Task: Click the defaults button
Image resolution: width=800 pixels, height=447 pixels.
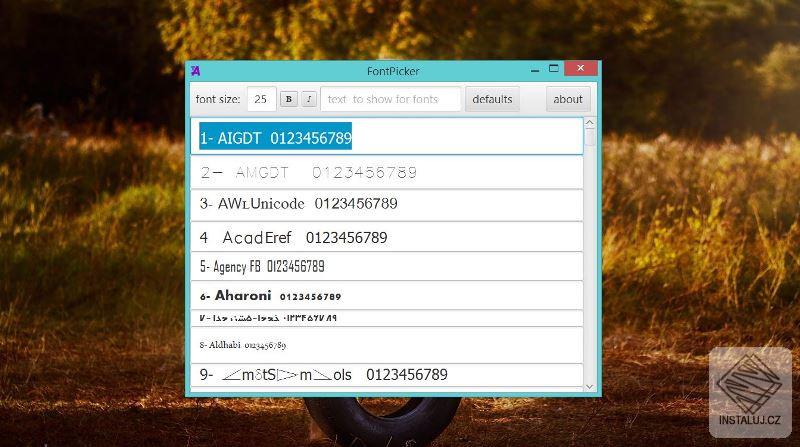Action: pos(492,99)
